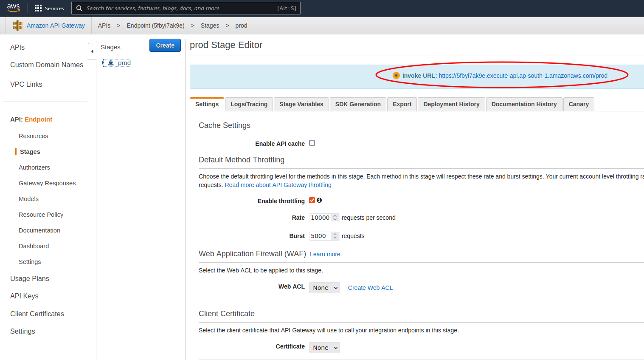The height and width of the screenshot is (360, 644).
Task: Click the Endpoint (5fbyi7ak9e) breadcrumb
Action: (x=155, y=26)
